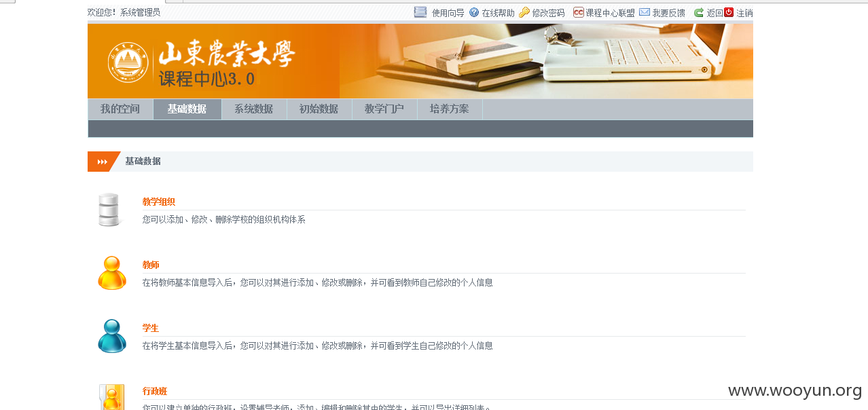
Task: Open the 学生 section link
Action: click(151, 328)
